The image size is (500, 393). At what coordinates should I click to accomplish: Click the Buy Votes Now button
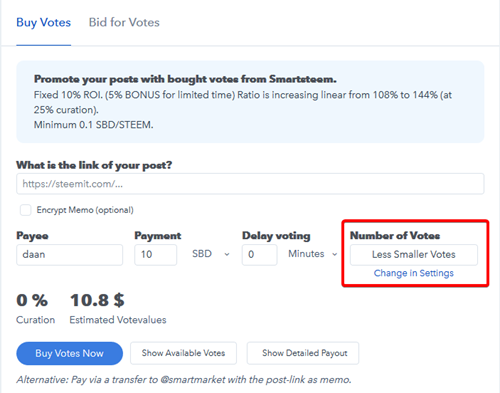tap(69, 353)
